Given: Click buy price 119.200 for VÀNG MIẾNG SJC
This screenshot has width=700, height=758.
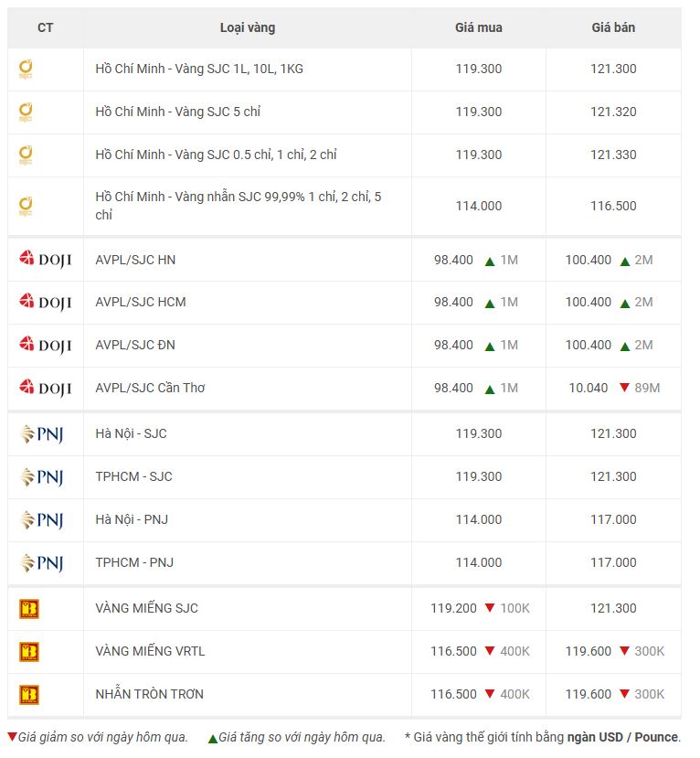Looking at the screenshot, I should tap(453, 608).
